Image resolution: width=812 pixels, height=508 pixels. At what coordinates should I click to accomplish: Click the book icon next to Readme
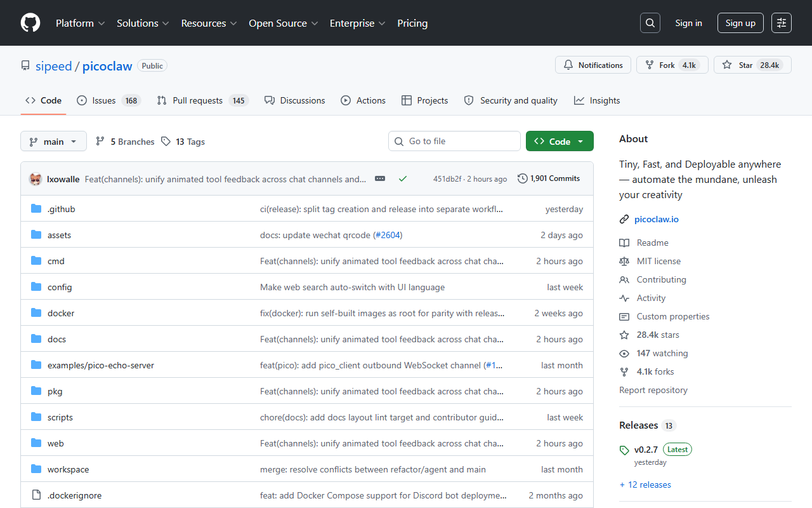(624, 243)
